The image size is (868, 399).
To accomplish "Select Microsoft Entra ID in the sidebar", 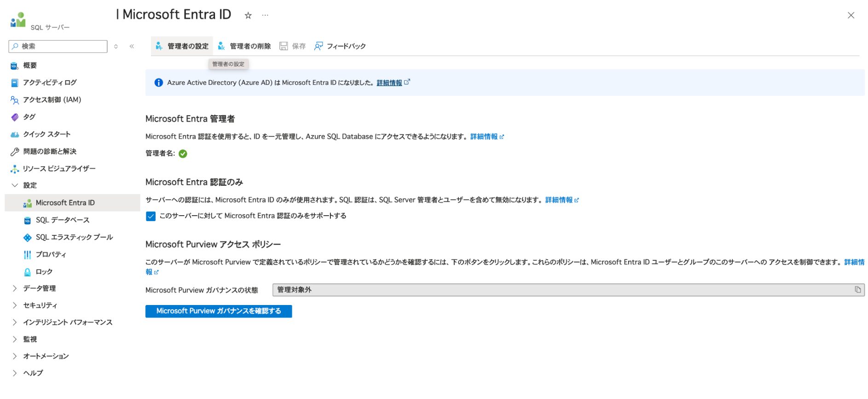I will (x=72, y=203).
